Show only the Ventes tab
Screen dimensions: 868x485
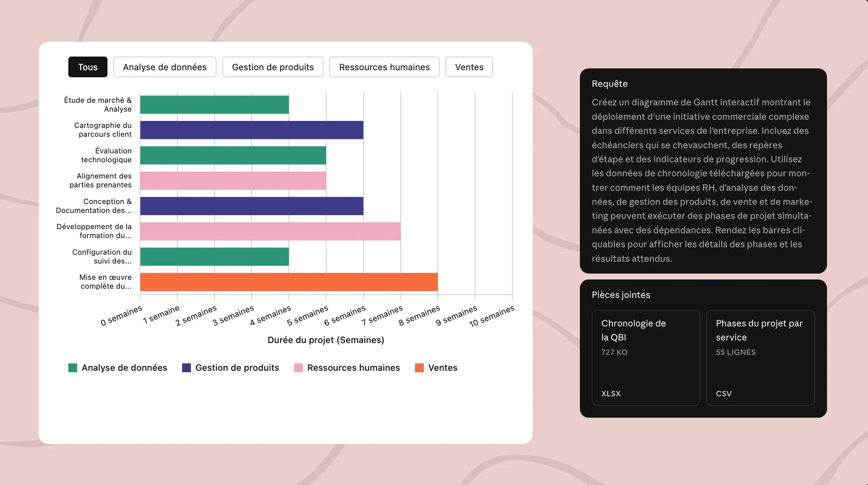tap(469, 67)
